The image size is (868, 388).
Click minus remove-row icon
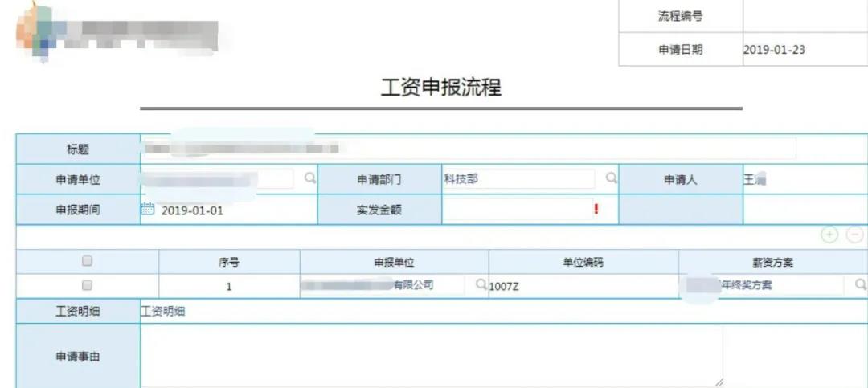tap(855, 235)
